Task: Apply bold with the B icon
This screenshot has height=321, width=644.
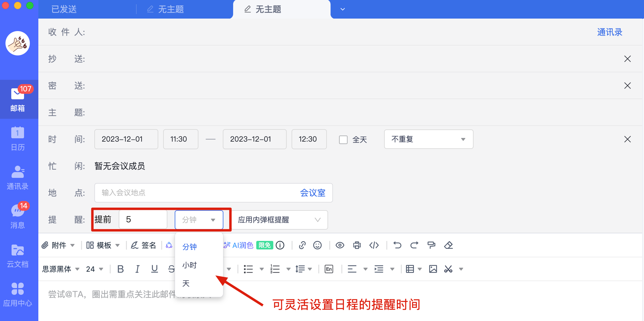Action: coord(121,269)
